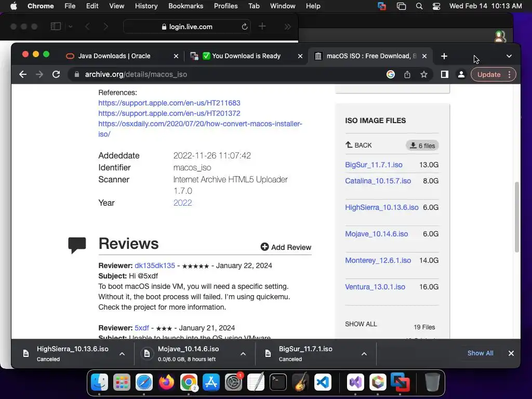Open Firefox from the Dock

(x=166, y=382)
